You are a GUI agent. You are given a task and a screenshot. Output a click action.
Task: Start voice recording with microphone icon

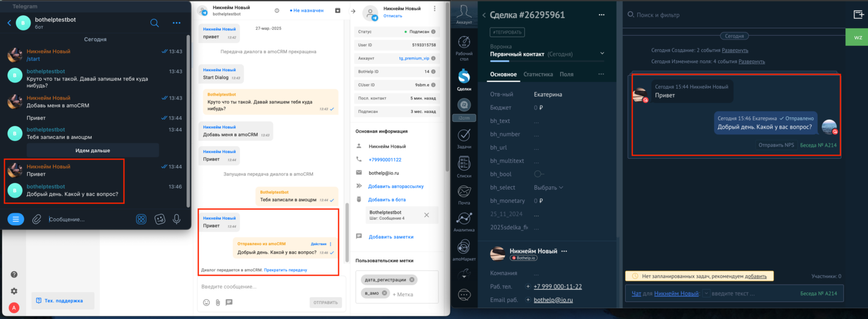(x=177, y=219)
